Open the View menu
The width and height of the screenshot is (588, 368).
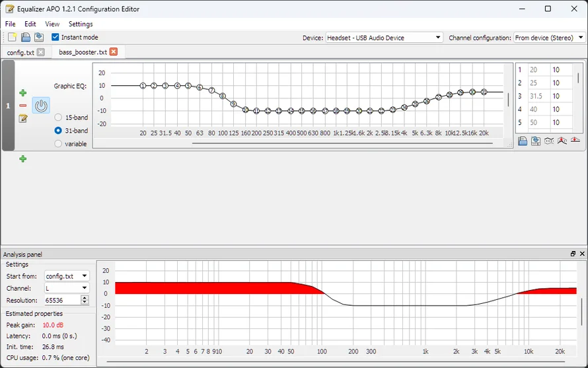point(52,24)
